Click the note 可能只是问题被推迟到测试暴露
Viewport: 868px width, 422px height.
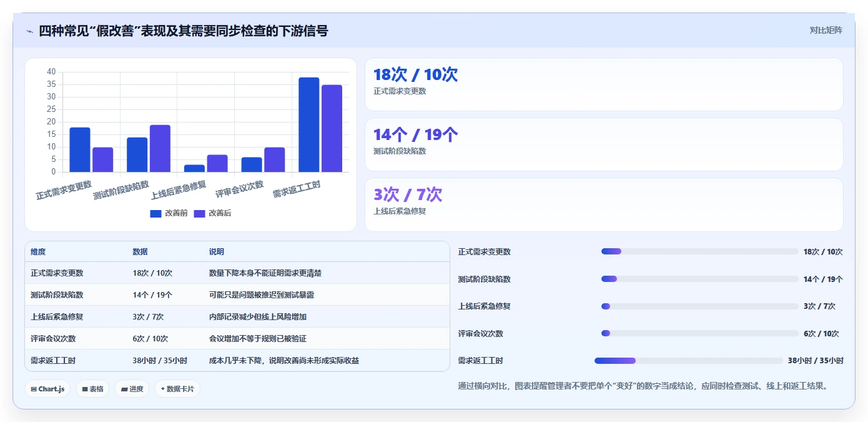262,295
